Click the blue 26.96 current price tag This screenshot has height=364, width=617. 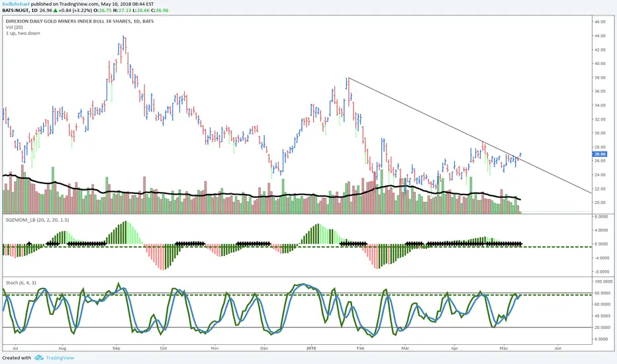[600, 154]
